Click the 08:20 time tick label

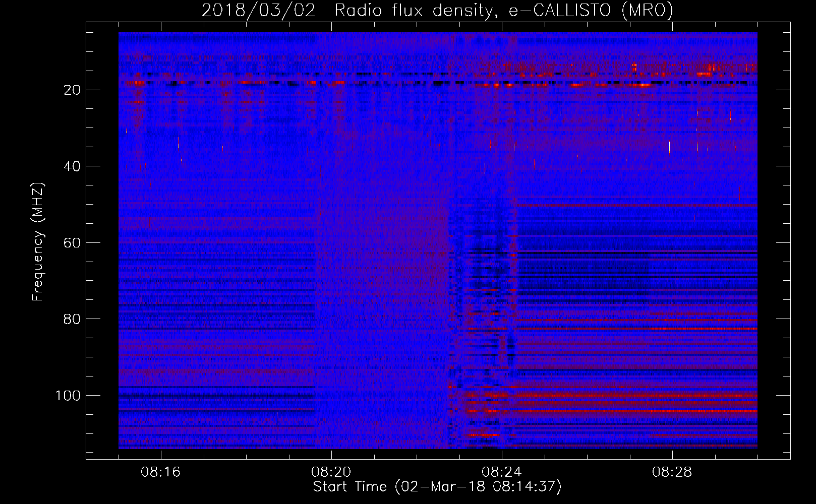[x=331, y=472]
